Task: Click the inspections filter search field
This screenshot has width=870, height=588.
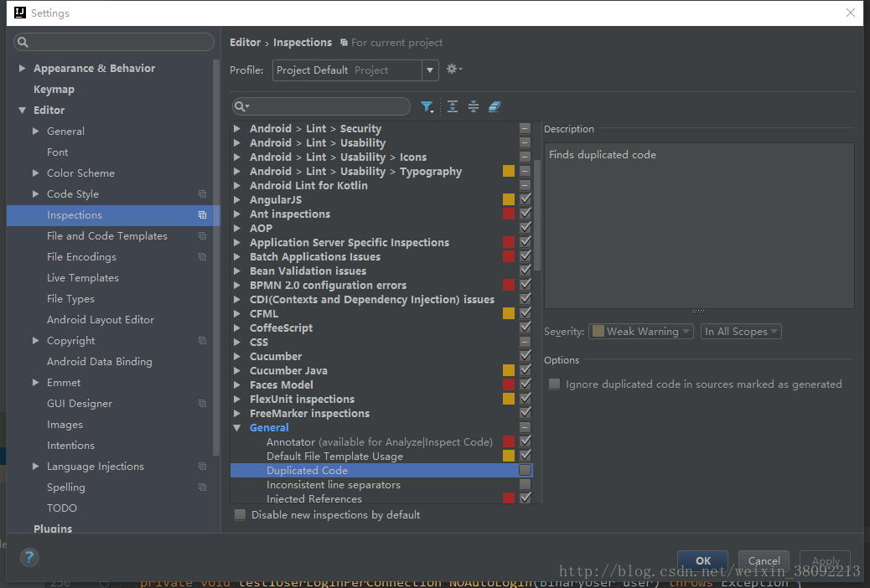Action: (321, 106)
